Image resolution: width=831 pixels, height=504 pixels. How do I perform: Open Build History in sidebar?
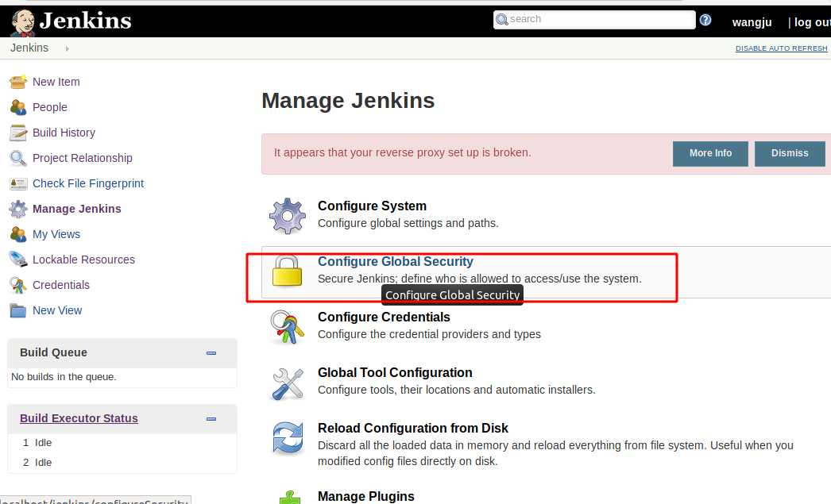[64, 133]
